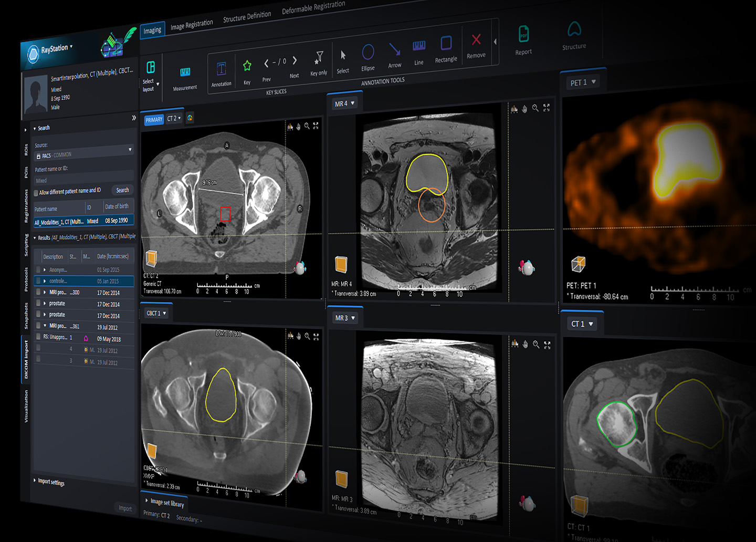The image size is (756, 542).
Task: Open the Structure Definition tab
Action: pos(247,17)
